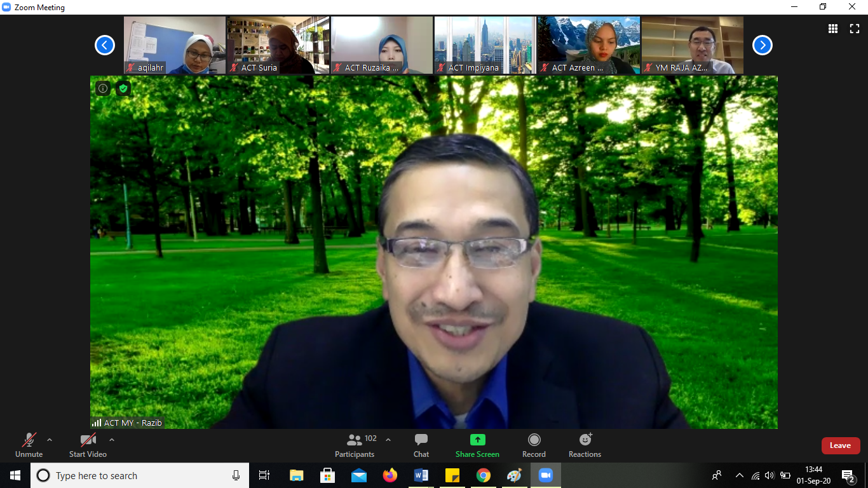Viewport: 868px width, 488px height.
Task: Show previous participants with left arrow
Action: point(105,45)
